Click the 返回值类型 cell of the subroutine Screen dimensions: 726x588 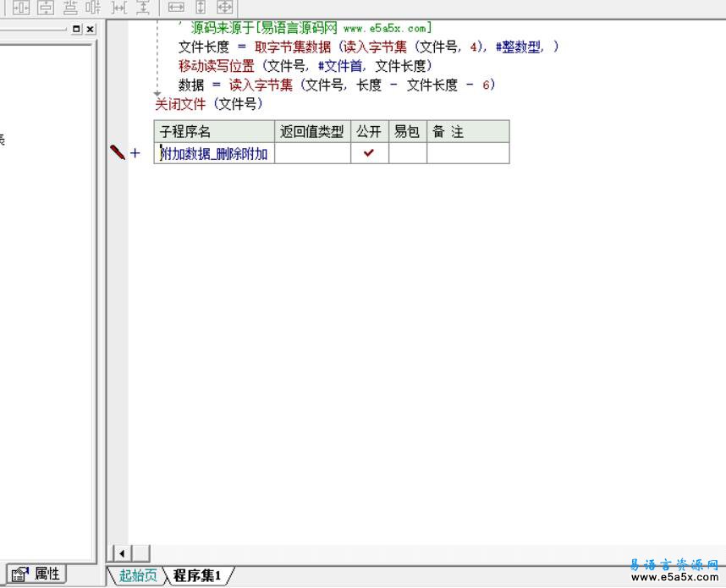click(x=312, y=153)
